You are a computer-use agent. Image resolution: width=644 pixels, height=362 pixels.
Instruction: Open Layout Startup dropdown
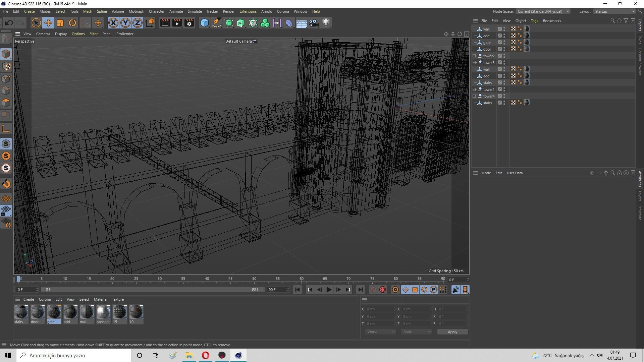click(x=614, y=11)
